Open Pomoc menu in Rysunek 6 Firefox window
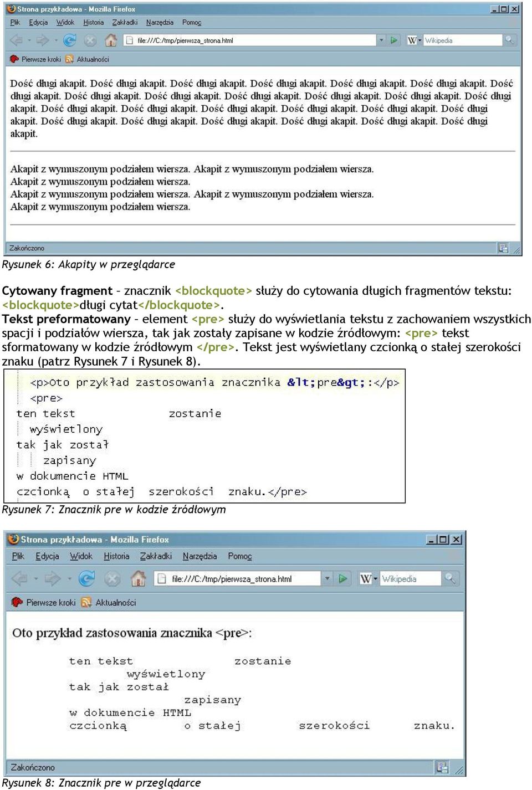This screenshot has width=532, height=790. (192, 23)
